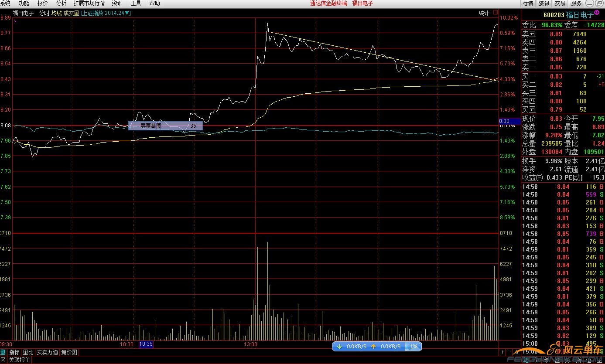Expand the 上证指数 index dropdown
Viewport: 605px width, 364px height.
pyautogui.click(x=127, y=13)
